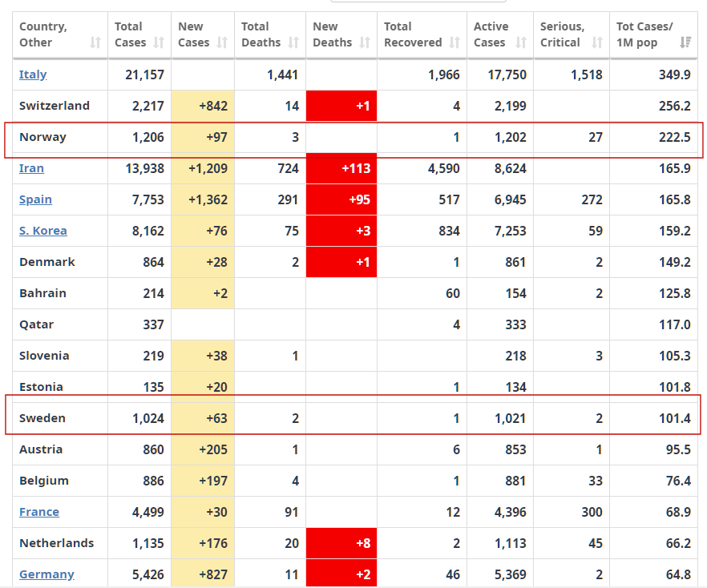Select the Estonia row name
The height and width of the screenshot is (588, 707).
coord(41,387)
